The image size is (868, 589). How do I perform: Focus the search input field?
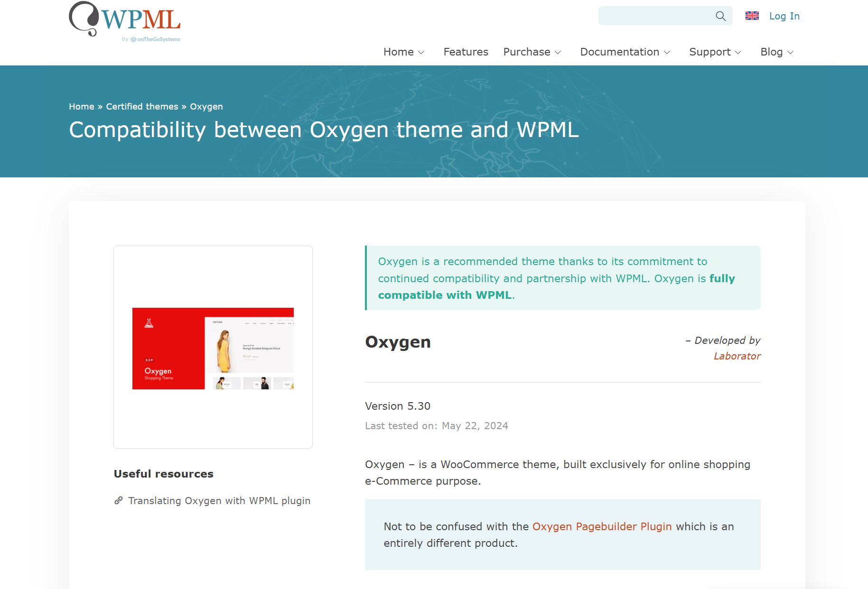click(x=655, y=16)
